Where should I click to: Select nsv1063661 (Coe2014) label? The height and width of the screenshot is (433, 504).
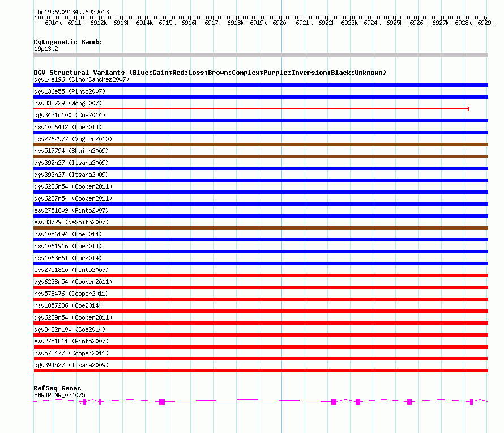(x=68, y=258)
